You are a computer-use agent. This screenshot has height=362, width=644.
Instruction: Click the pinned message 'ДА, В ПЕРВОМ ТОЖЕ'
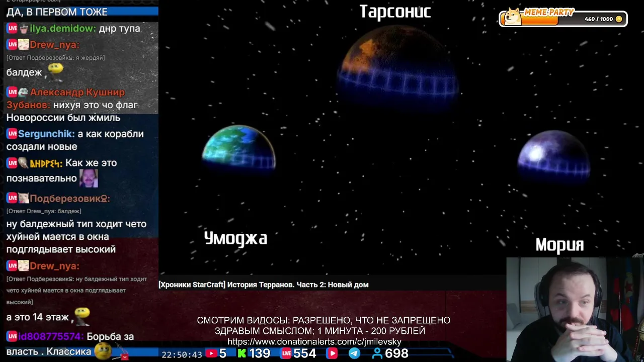tap(57, 12)
